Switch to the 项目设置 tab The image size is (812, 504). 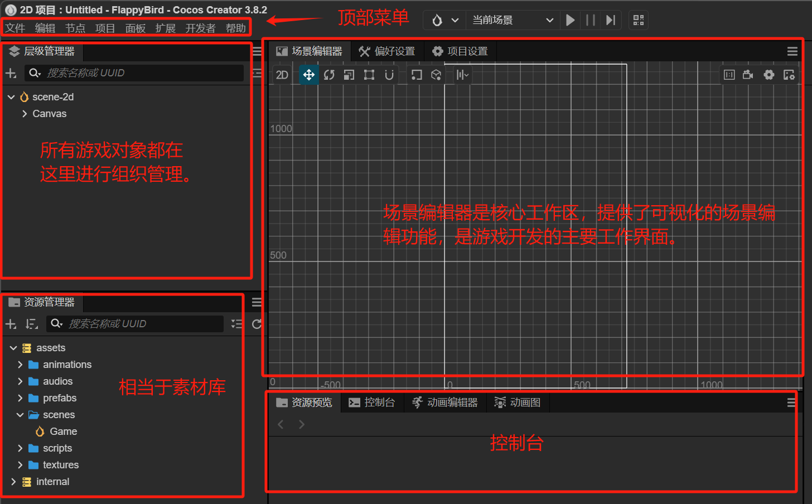460,51
